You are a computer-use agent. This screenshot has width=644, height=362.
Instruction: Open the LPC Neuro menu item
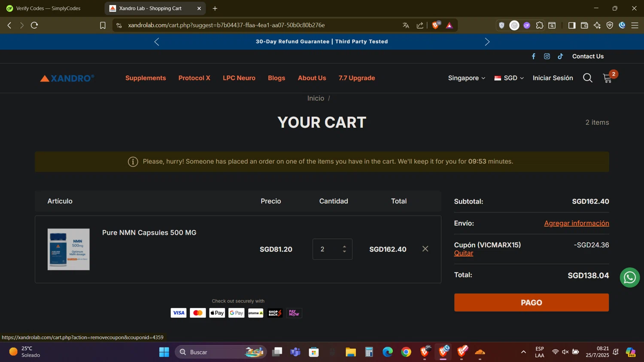(x=239, y=78)
